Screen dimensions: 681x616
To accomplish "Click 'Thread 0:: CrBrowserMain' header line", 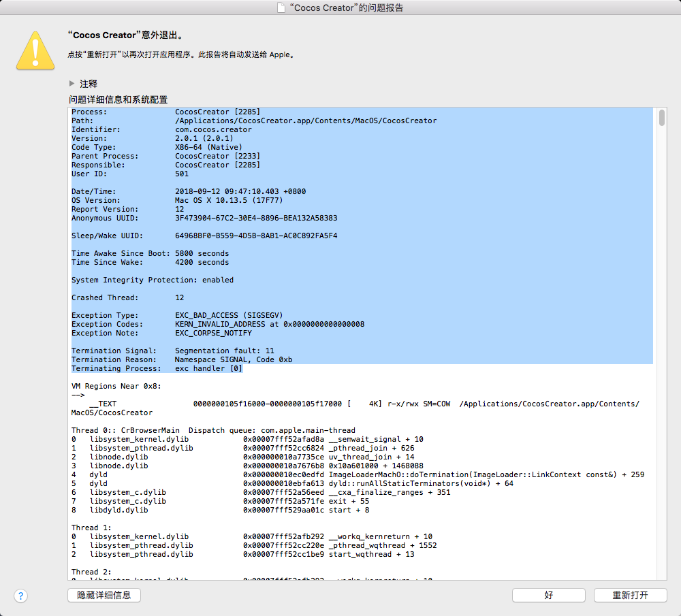I will (213, 430).
